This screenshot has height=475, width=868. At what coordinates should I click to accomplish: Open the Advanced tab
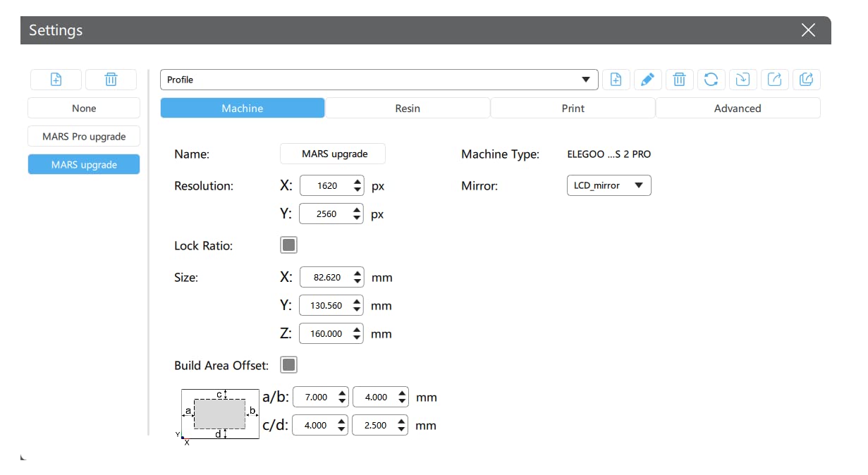pyautogui.click(x=738, y=109)
